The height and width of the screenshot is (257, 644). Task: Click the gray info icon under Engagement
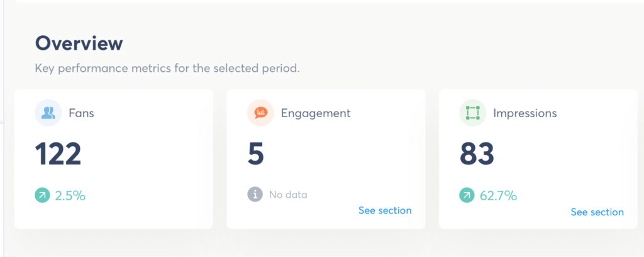click(255, 195)
